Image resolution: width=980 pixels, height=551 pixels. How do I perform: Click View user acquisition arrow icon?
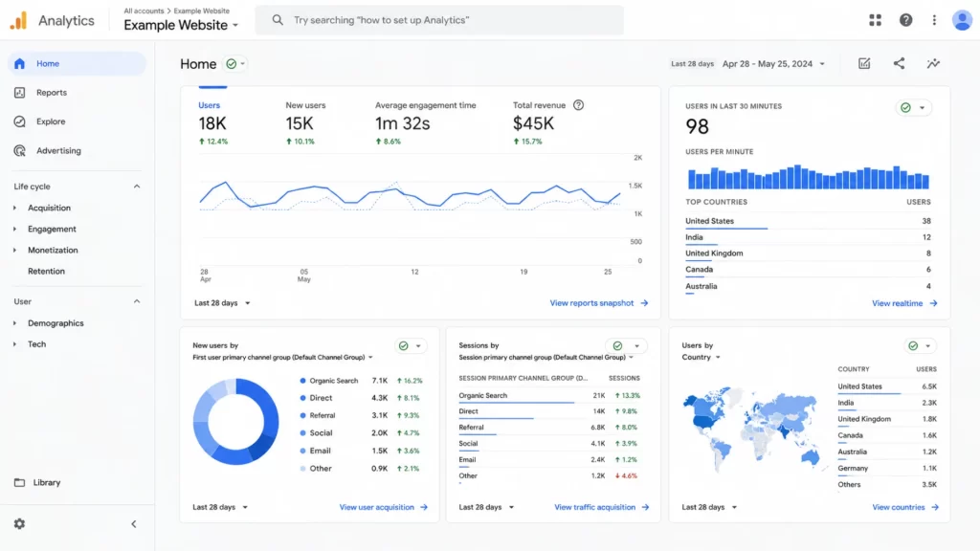424,507
